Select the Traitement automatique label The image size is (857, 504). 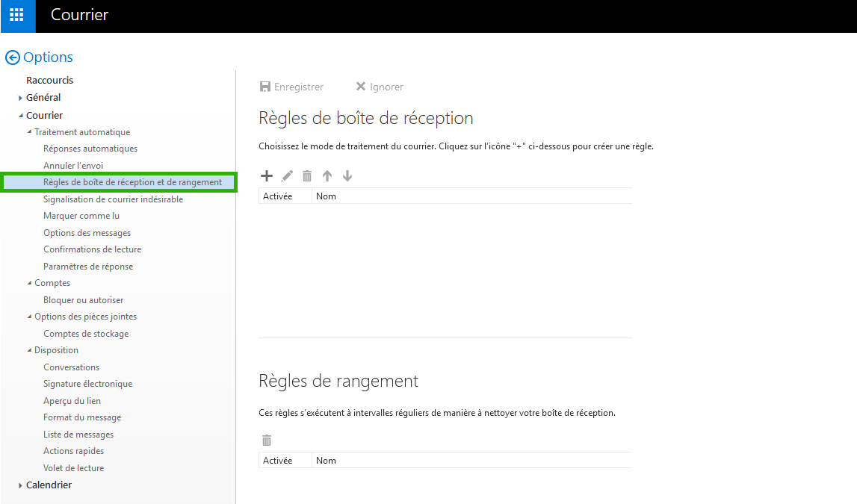coord(82,132)
